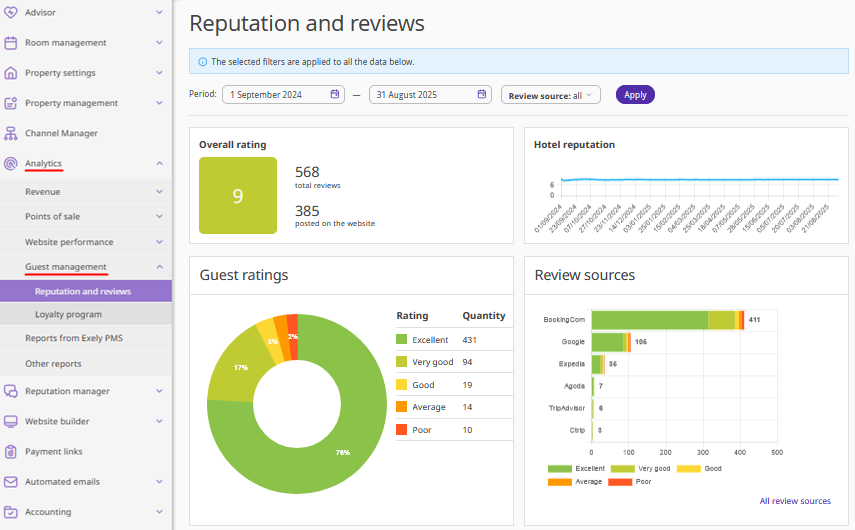Screen dimensions: 855x530
Task: Click the Website builder monitor icon
Action: click(11, 421)
